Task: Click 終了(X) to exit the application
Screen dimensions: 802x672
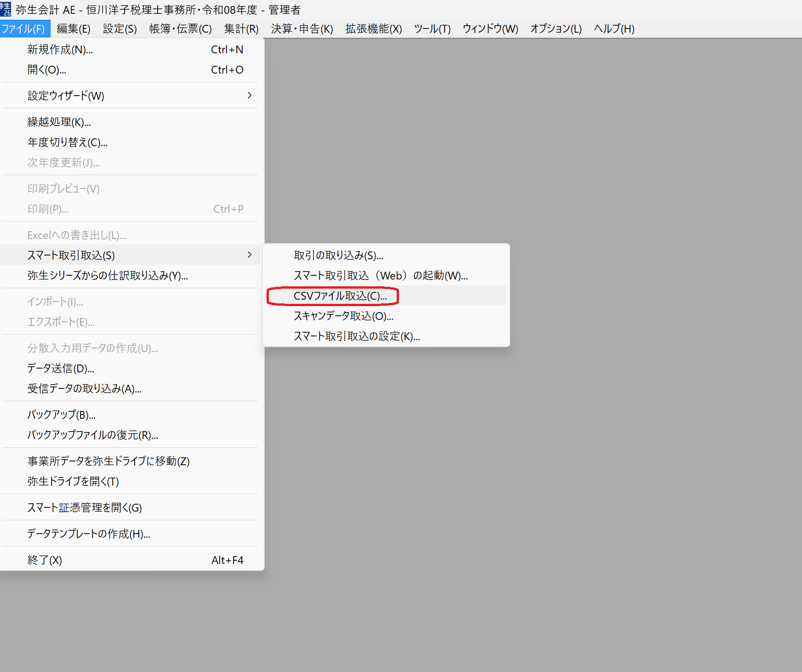Action: tap(45, 560)
